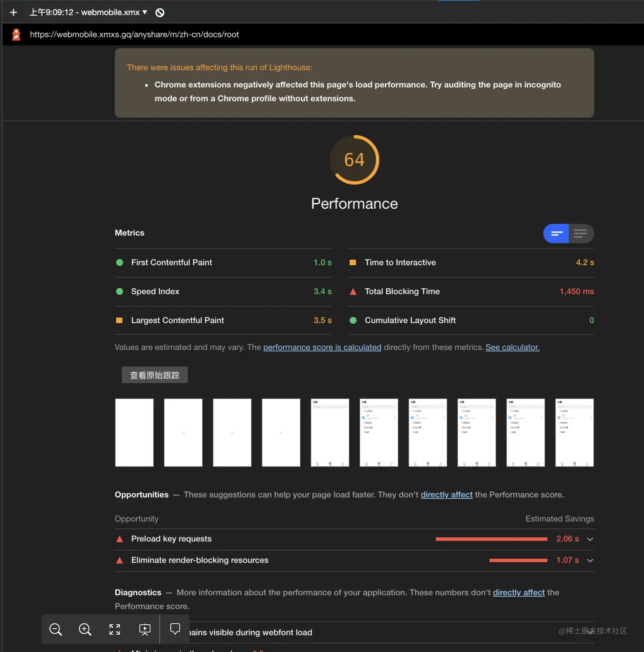644x652 pixels.
Task: Click Time to Interactive metric
Action: pyautogui.click(x=471, y=263)
